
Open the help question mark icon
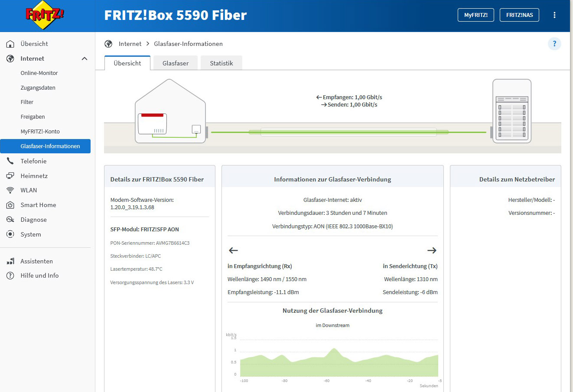(x=554, y=44)
